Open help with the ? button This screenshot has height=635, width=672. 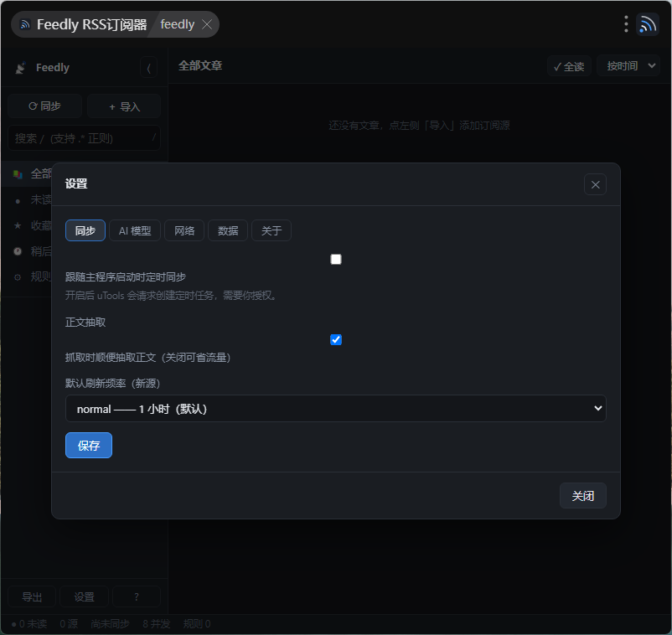137,596
